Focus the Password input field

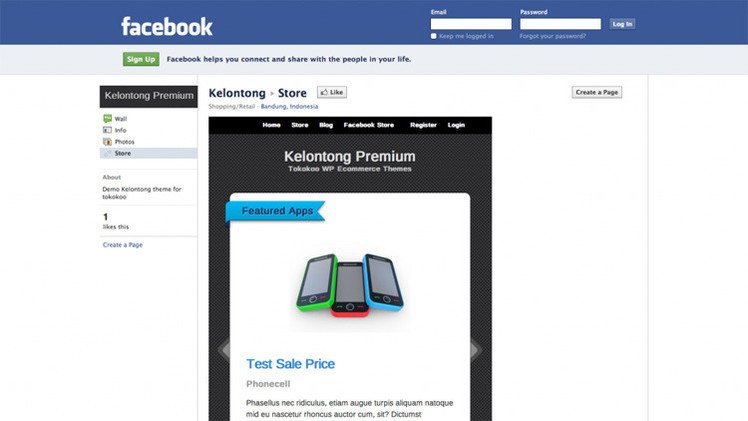pos(561,24)
